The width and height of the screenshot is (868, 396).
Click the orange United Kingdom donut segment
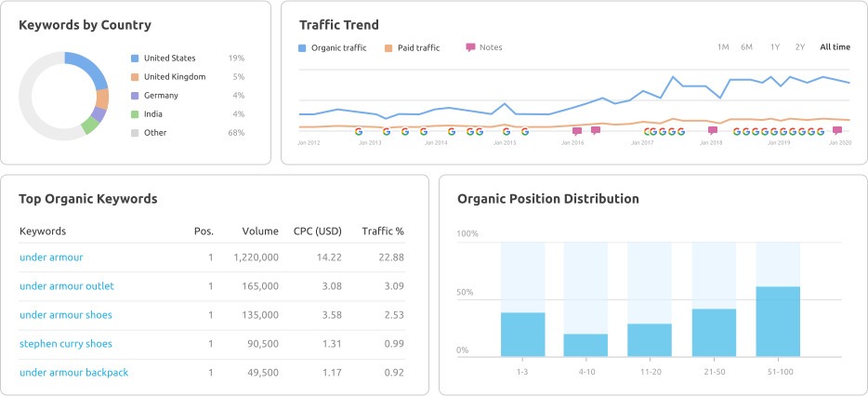(x=102, y=98)
